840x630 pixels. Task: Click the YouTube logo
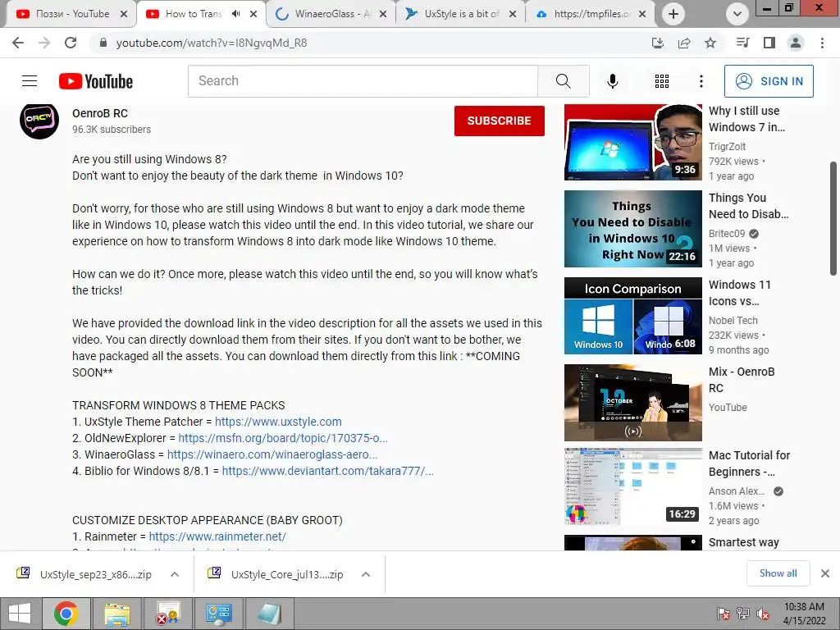click(96, 81)
